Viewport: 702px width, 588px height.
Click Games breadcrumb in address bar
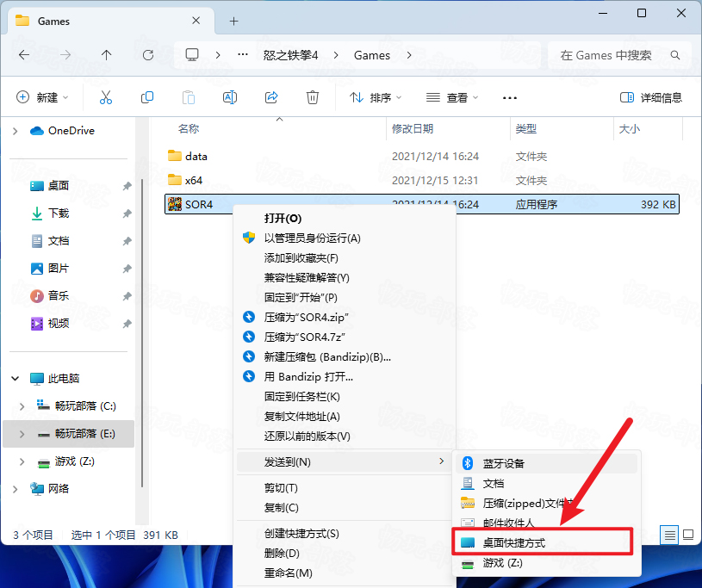(x=372, y=55)
